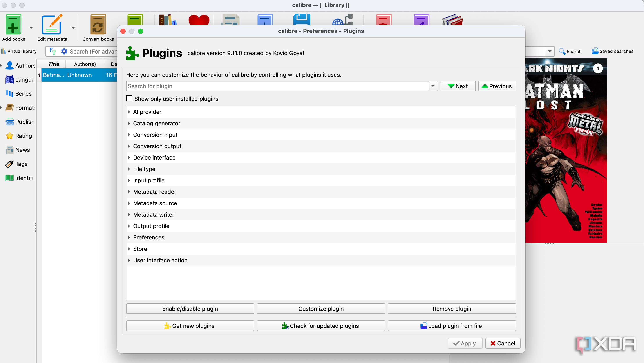Image resolution: width=644 pixels, height=363 pixels.
Task: Click Get new plugins button
Action: pos(190,326)
